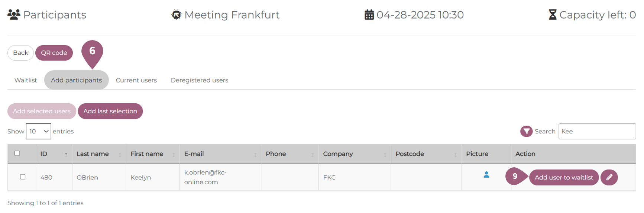644x213 pixels.
Task: Sort by Last name column
Action: point(120,154)
